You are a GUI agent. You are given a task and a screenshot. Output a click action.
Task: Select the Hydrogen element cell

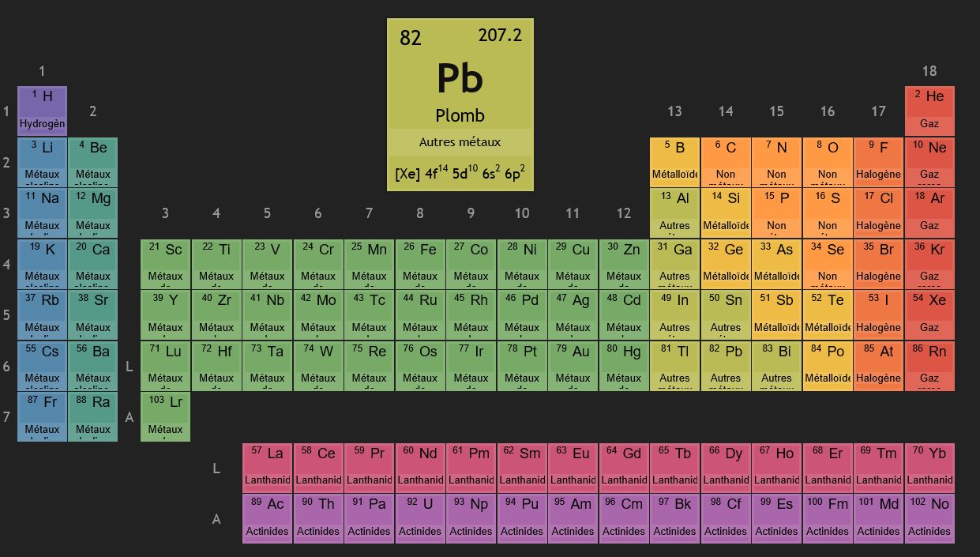coord(42,111)
